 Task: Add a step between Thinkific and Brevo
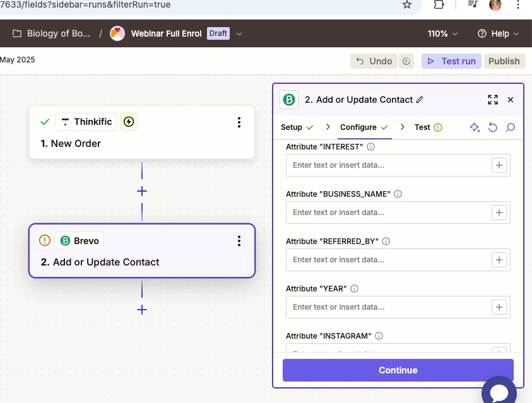pyautogui.click(x=142, y=191)
